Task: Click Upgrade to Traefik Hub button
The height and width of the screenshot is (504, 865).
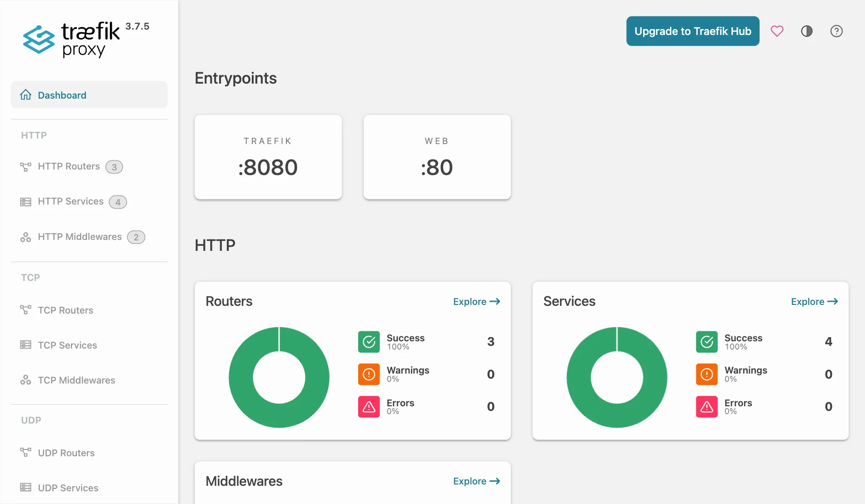Action: pos(693,31)
